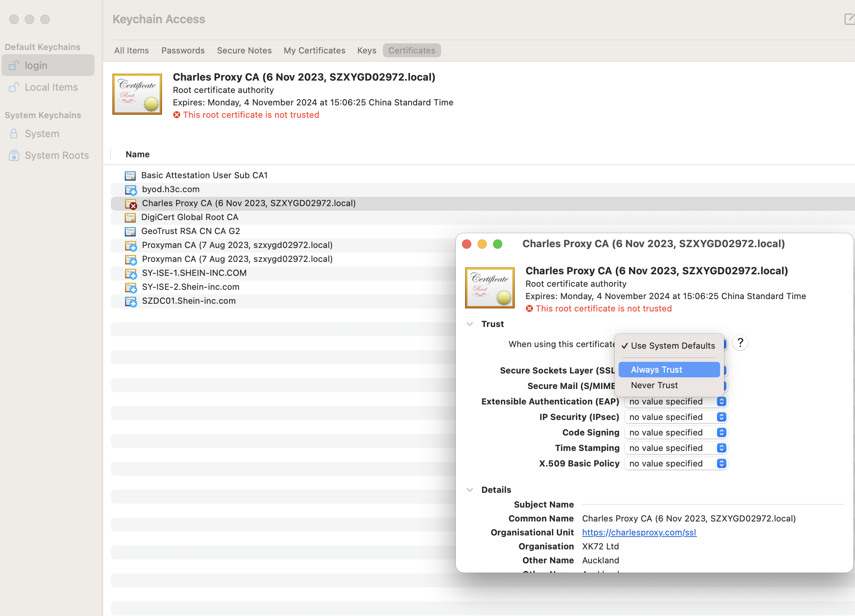Open the charlesproxy.com/ssl link
Screen dimensions: 855x616
point(639,533)
